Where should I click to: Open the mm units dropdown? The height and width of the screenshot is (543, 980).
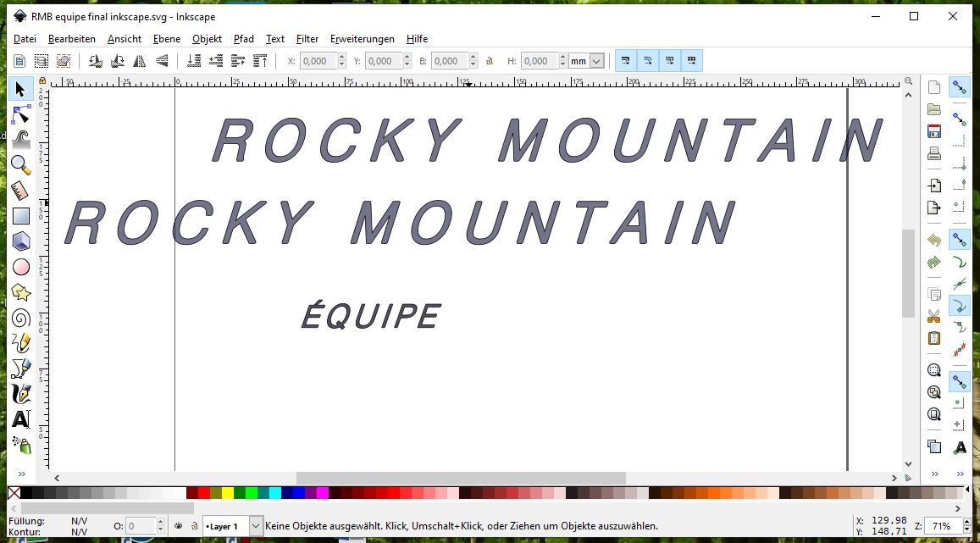pos(586,61)
